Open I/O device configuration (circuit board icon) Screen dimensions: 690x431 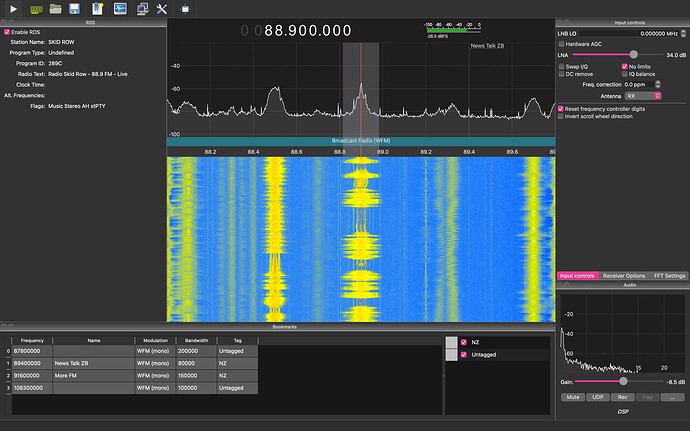coord(36,9)
